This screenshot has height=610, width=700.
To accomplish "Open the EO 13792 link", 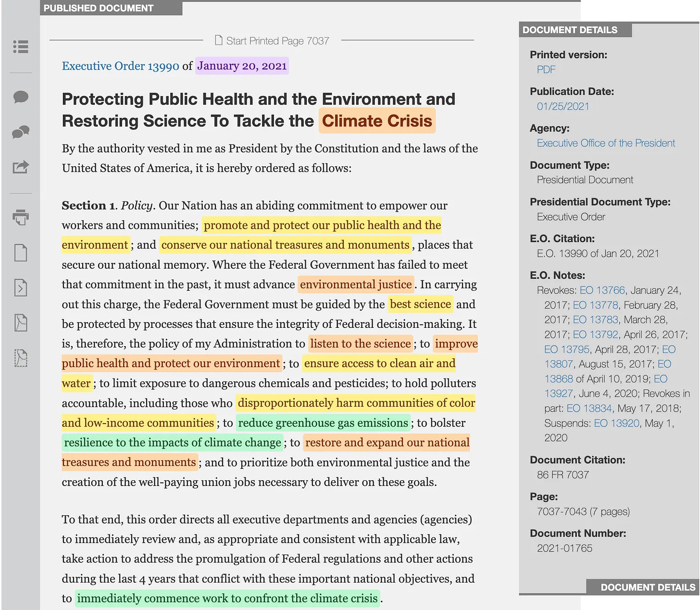I will [595, 335].
